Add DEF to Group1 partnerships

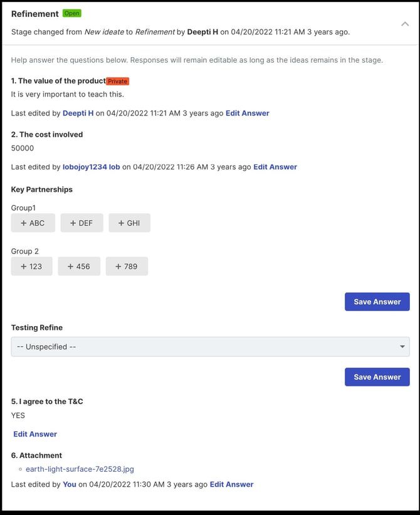tap(81, 223)
